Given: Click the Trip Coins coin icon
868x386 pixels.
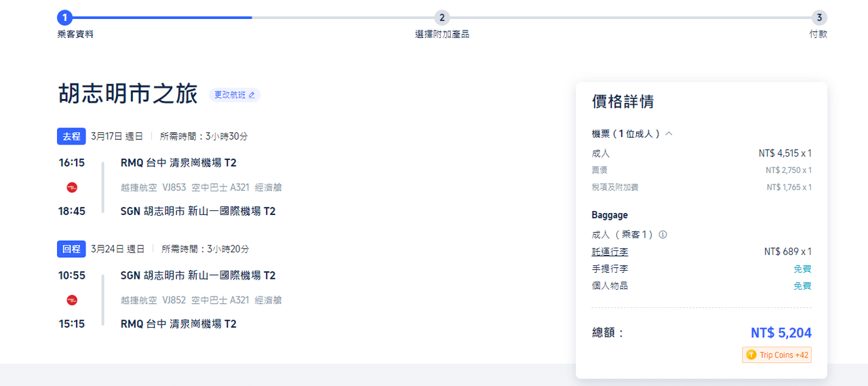Looking at the screenshot, I should tap(751, 355).
